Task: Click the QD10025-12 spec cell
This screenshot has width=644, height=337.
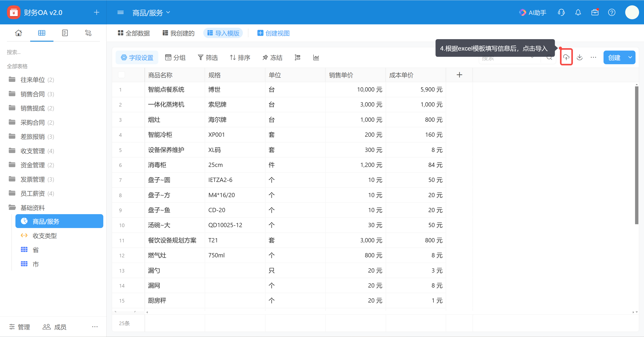Action: click(x=235, y=225)
